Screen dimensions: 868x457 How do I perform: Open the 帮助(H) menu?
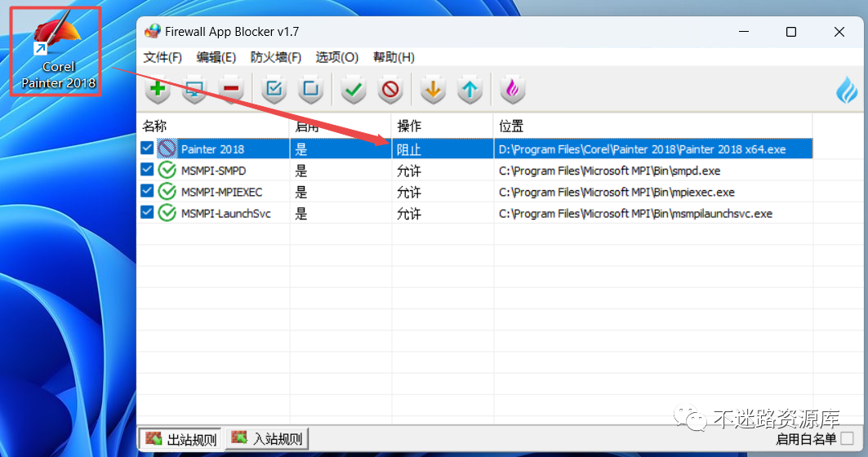pos(394,57)
